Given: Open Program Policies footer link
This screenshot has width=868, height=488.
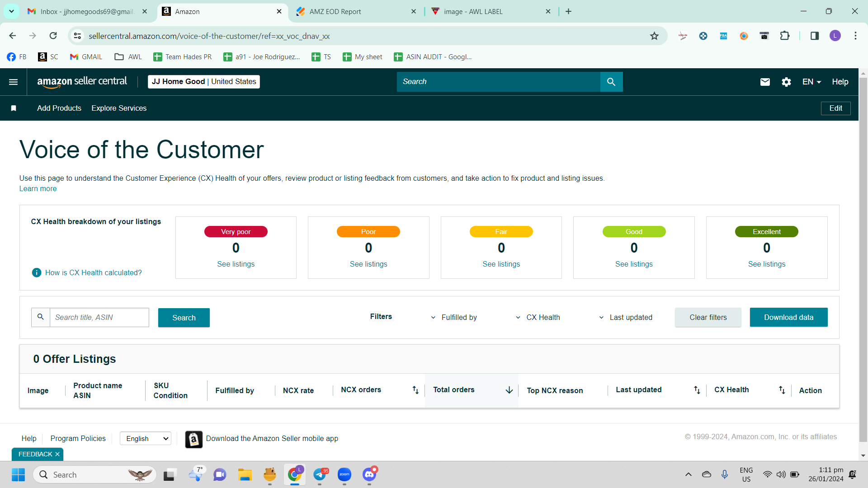Looking at the screenshot, I should pos(78,438).
